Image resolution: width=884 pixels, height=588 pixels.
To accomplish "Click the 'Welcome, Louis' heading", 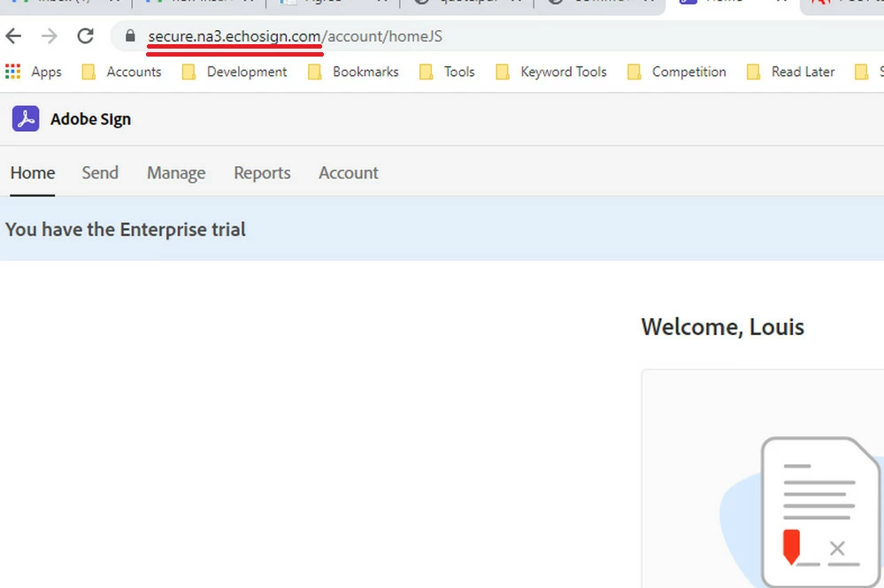I will tap(723, 326).
